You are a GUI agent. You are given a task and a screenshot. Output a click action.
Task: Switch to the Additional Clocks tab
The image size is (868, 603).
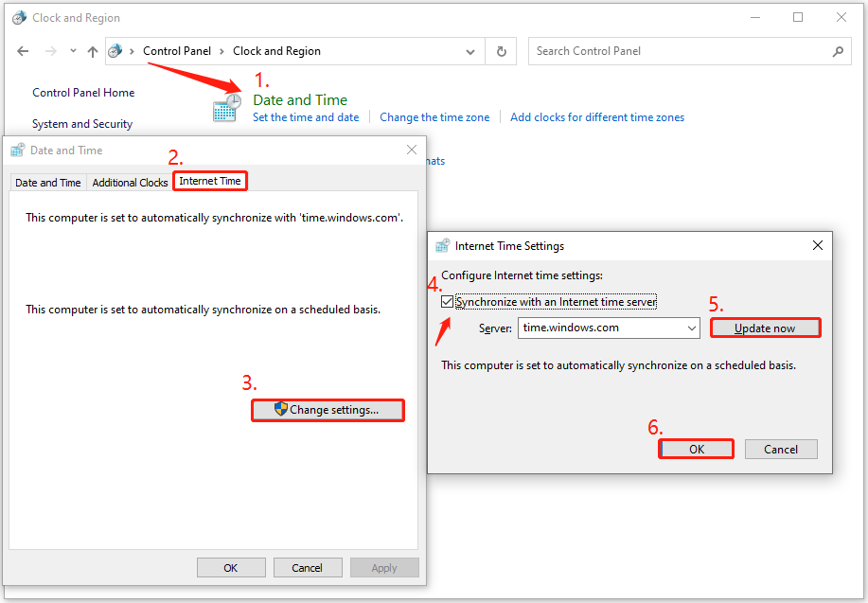(130, 183)
